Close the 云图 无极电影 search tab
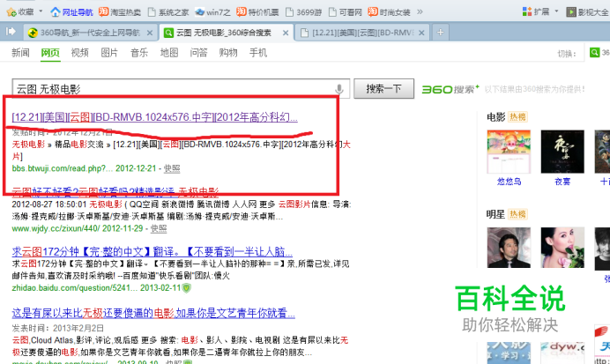 [286, 33]
